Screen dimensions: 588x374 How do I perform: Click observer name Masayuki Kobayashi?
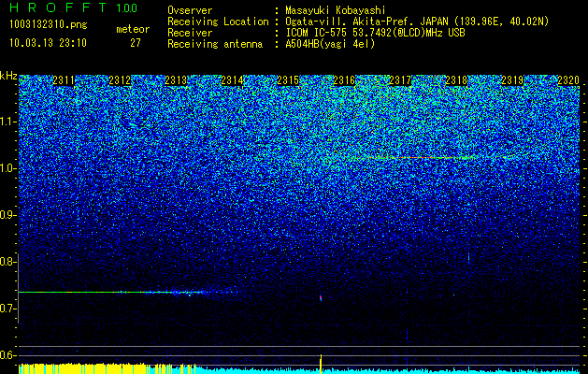pyautogui.click(x=335, y=10)
